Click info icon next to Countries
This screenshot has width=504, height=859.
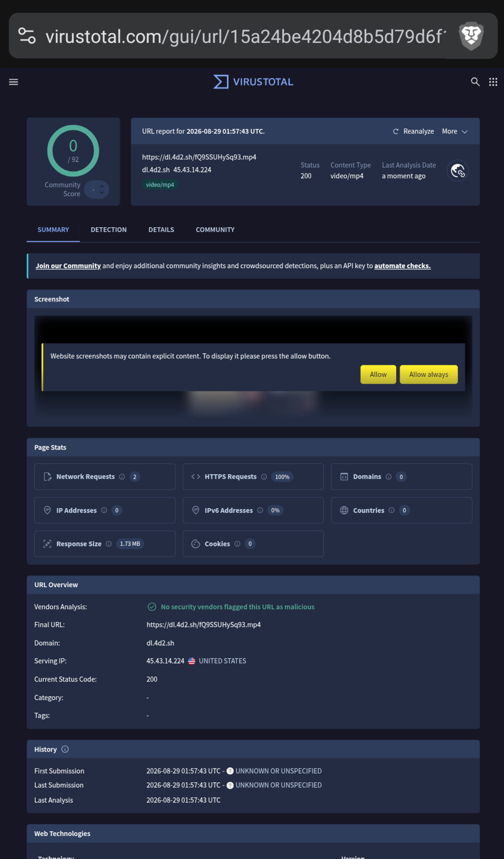point(391,510)
